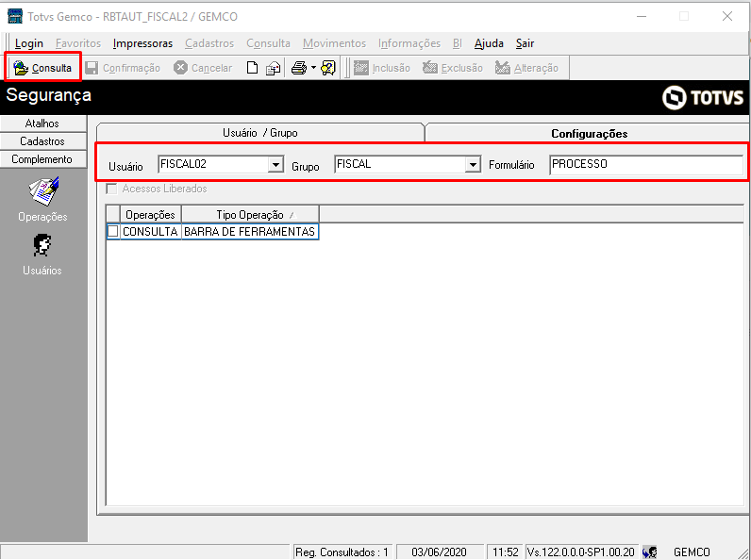Click the Exclusão toolbar button
The image size is (751, 560).
point(453,68)
